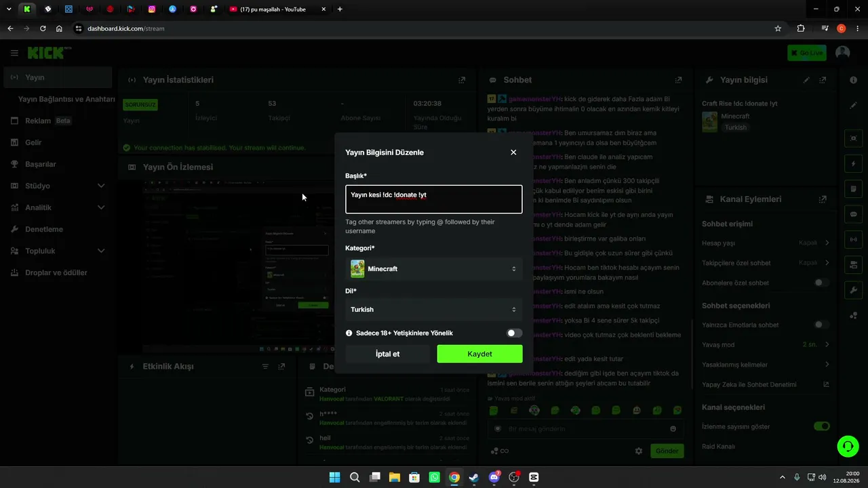Bookmark this page with the star icon
Screen dimensions: 868x488
pyautogui.click(x=778, y=28)
